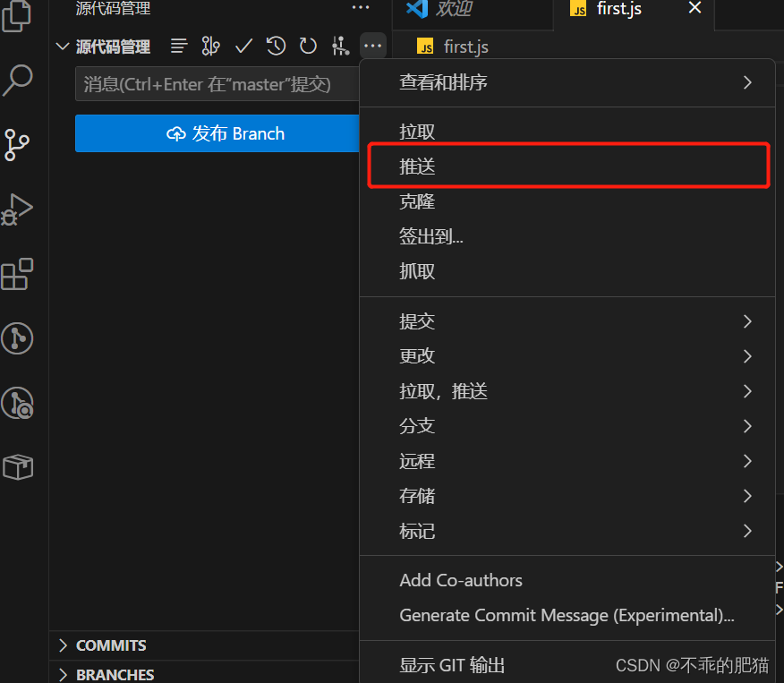Click the refresh circular arrow icon

point(308,46)
